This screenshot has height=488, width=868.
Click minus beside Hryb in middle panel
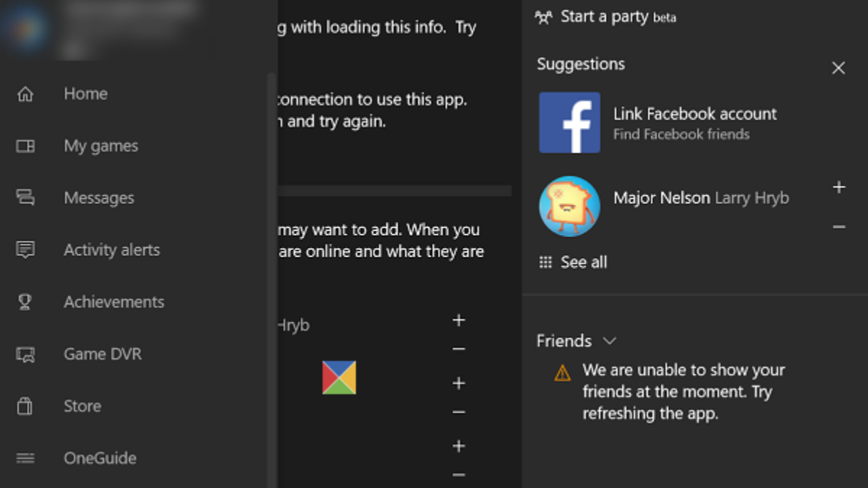click(x=459, y=349)
